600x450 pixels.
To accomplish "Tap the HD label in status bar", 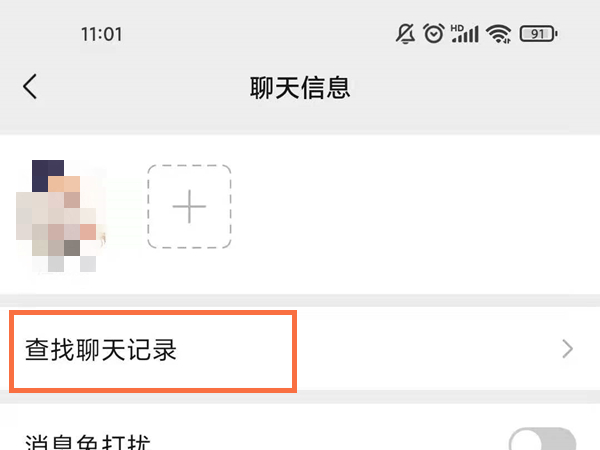I will 457,28.
